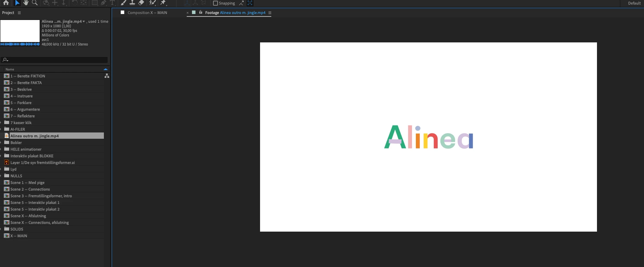Select composition 2 -- Berette FAKTA
This screenshot has height=267, width=644.
coord(26,83)
